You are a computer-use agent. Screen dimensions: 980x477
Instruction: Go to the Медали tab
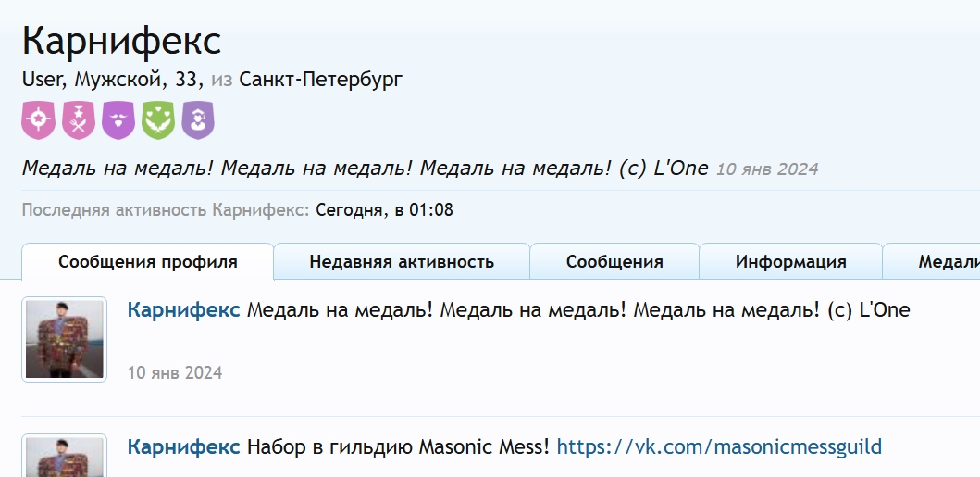pos(931,261)
